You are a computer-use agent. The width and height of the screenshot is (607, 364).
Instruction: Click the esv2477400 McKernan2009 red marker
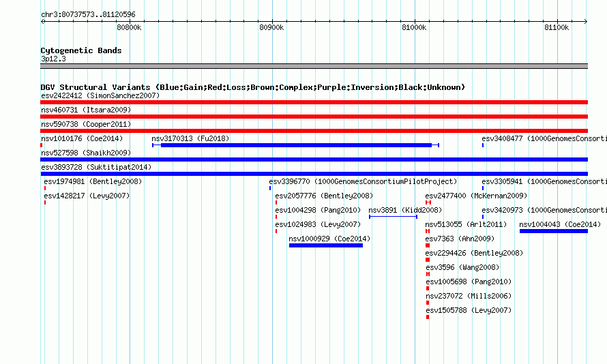[x=428, y=202]
